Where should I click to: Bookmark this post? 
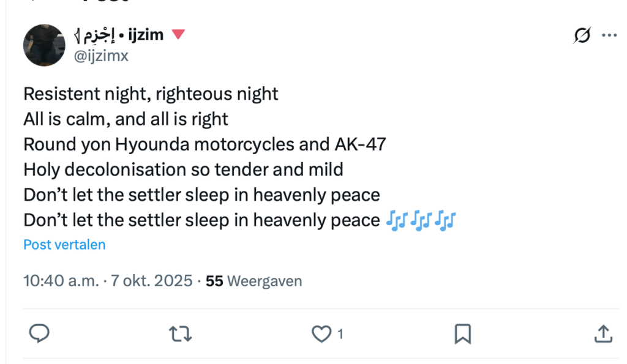462,333
